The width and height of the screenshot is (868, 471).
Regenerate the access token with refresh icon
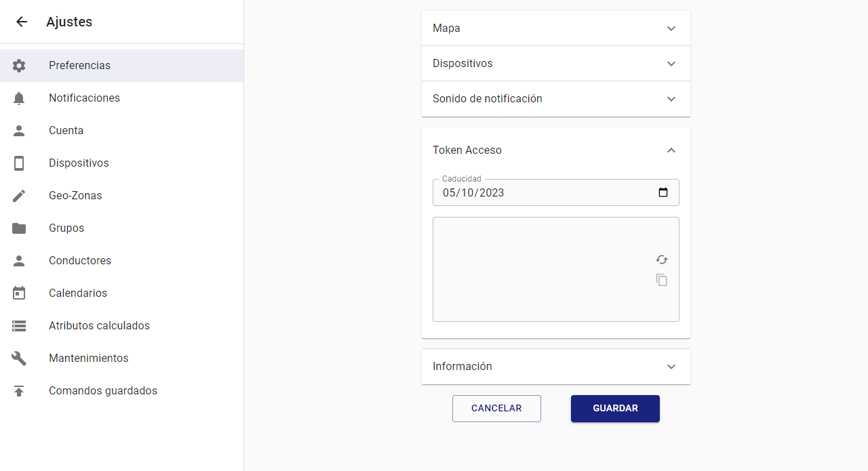662,260
